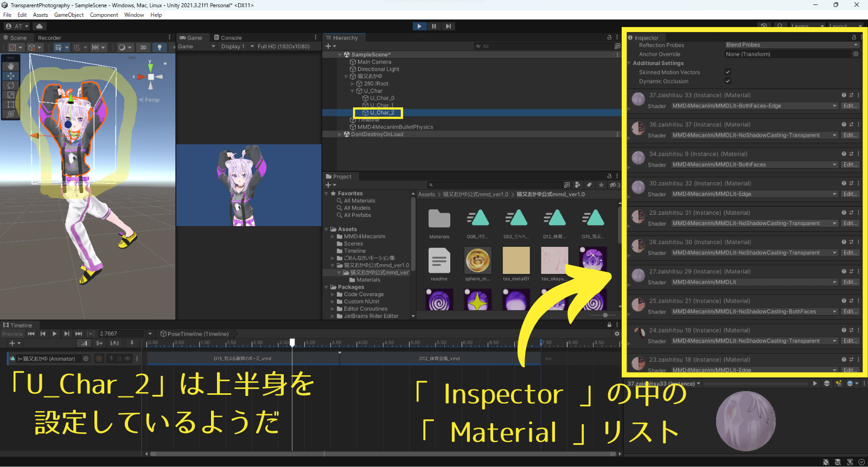
Task: Select the Move tool in Scene toolbar
Action: [11, 76]
